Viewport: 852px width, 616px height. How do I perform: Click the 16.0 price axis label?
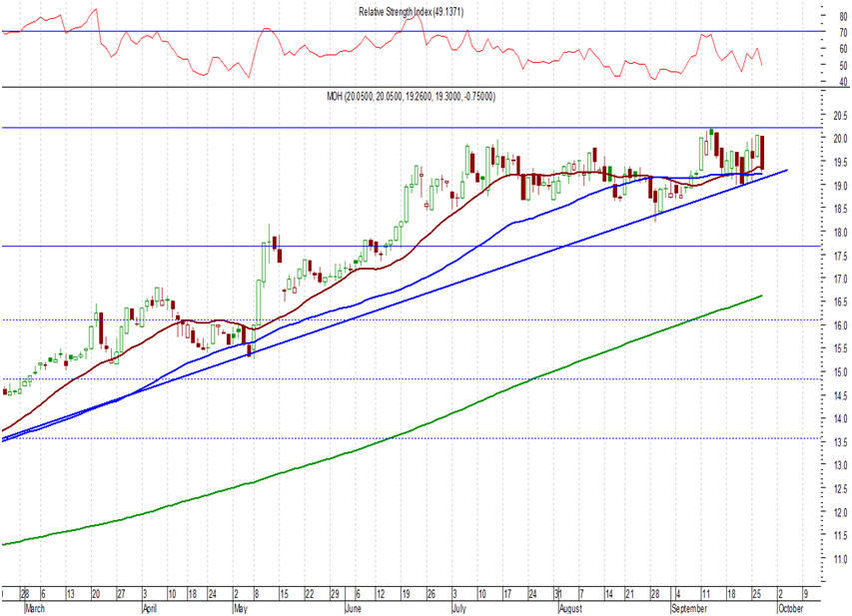[840, 325]
